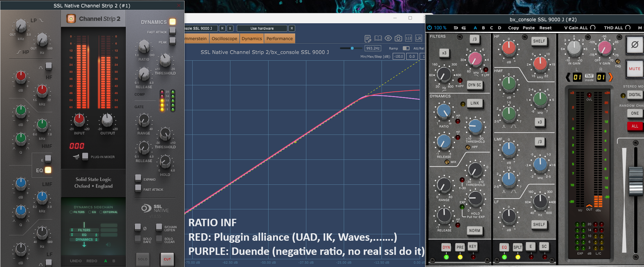Click the bx_console phase invert Ø button

point(635,45)
